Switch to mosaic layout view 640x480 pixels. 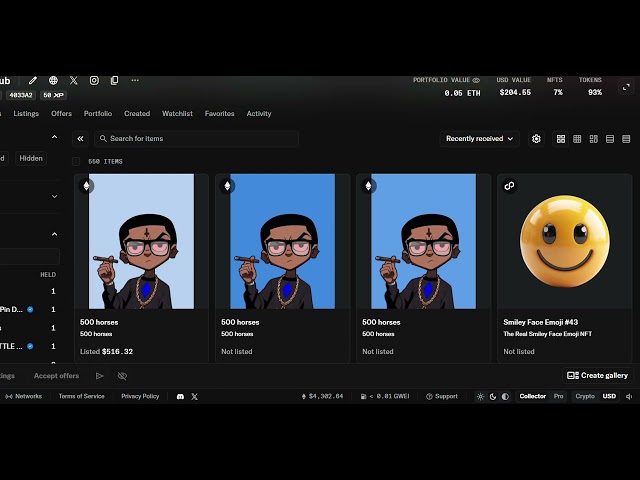tap(593, 139)
